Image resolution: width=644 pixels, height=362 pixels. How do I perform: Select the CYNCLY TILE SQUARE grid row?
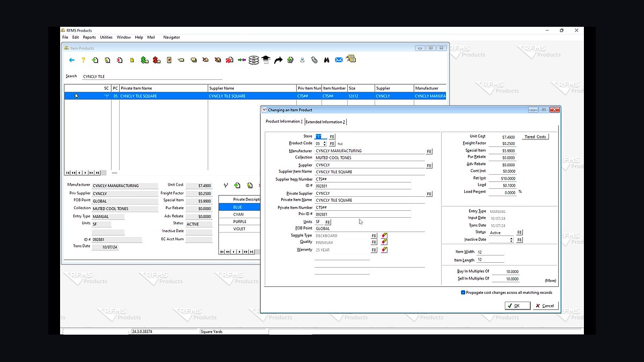tap(255, 96)
